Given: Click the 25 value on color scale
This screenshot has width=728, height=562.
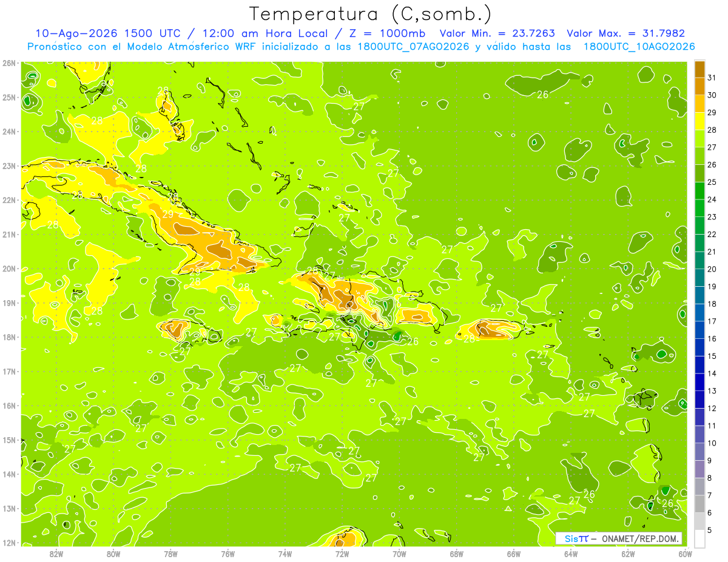Looking at the screenshot, I should coord(712,182).
